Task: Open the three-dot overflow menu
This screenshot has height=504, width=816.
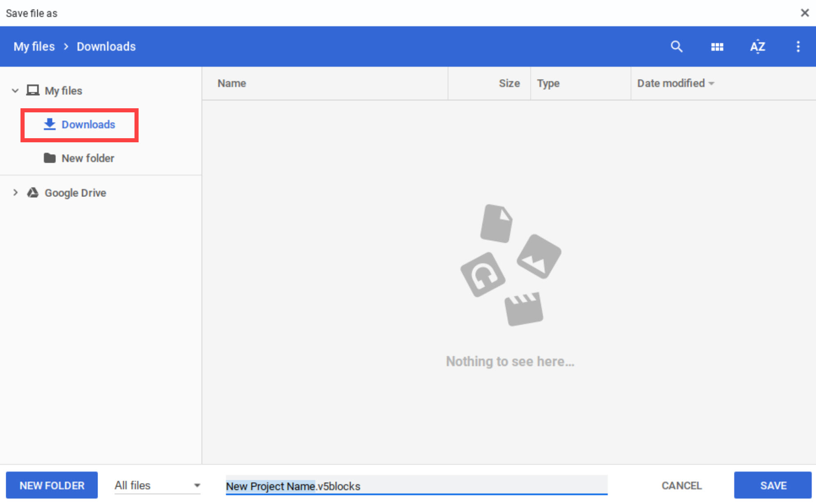Action: [x=798, y=46]
